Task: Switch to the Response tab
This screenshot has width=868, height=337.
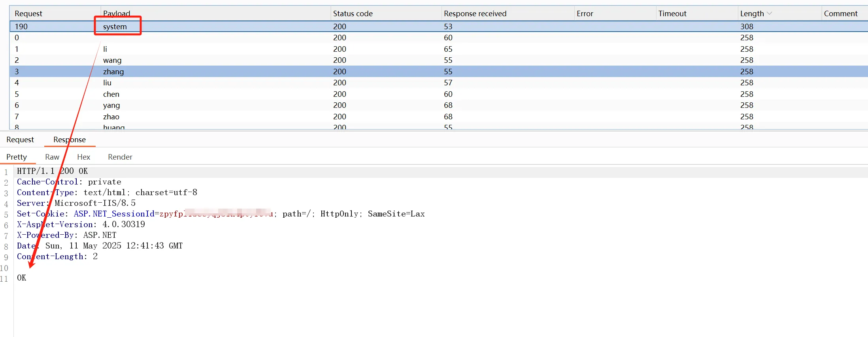Action: coord(70,139)
